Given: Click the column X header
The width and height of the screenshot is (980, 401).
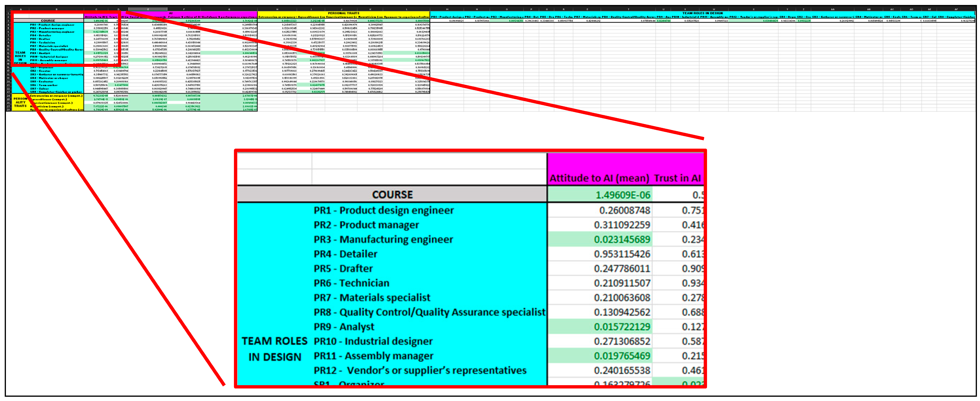Looking at the screenshot, I should coord(753,9).
